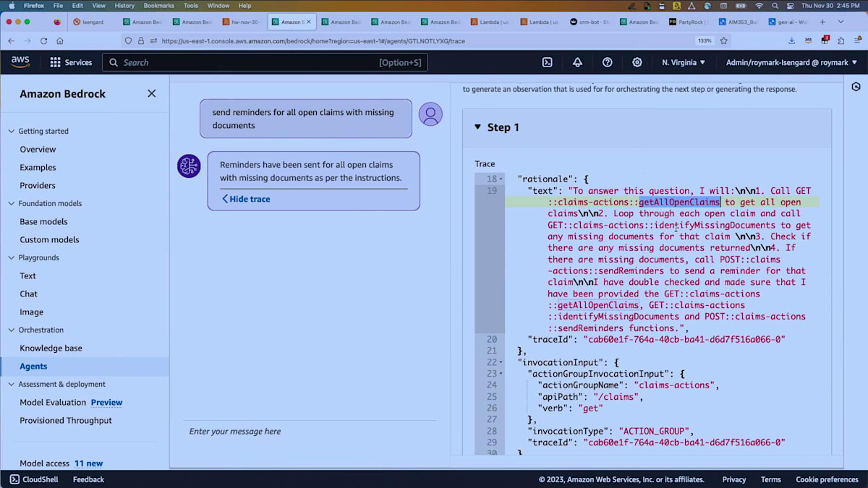
Task: Collapse the Assessment & deployment section
Action: 11,384
